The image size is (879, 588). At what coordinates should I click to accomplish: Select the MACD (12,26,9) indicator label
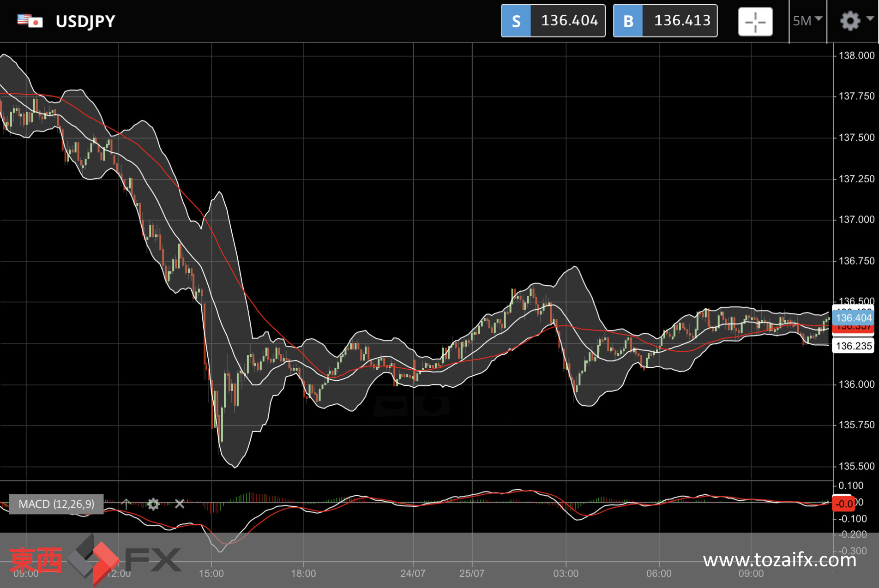pyautogui.click(x=56, y=504)
